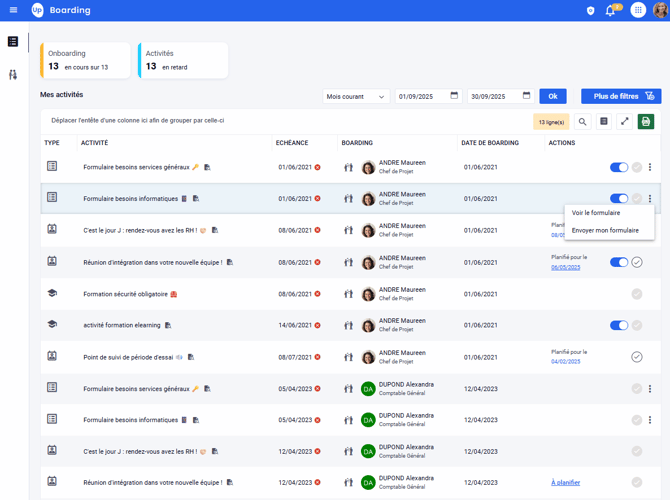Image resolution: width=670 pixels, height=500 pixels.
Task: Click the expand to fullscreen arrows icon
Action: pyautogui.click(x=625, y=122)
